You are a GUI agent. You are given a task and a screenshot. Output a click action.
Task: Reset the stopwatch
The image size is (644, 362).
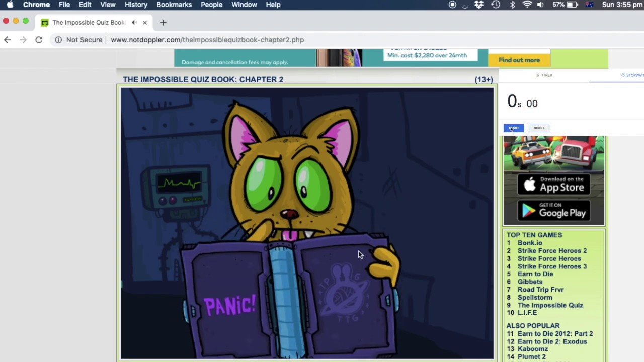pos(539,128)
